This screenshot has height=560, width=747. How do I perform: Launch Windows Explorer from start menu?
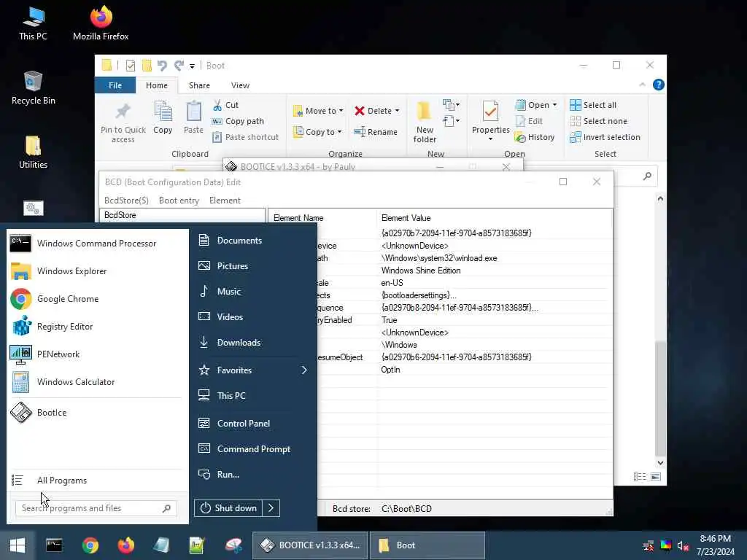[x=98, y=271]
